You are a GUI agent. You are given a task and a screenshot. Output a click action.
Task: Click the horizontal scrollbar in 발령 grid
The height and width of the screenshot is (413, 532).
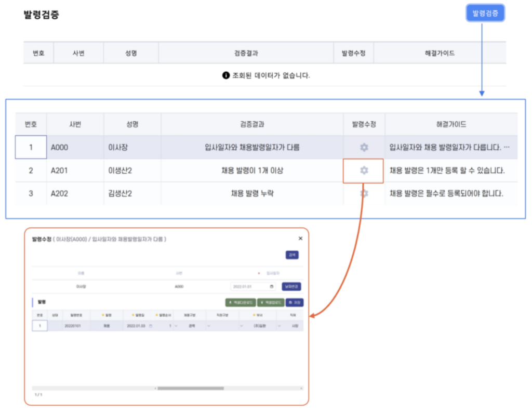[191, 388]
